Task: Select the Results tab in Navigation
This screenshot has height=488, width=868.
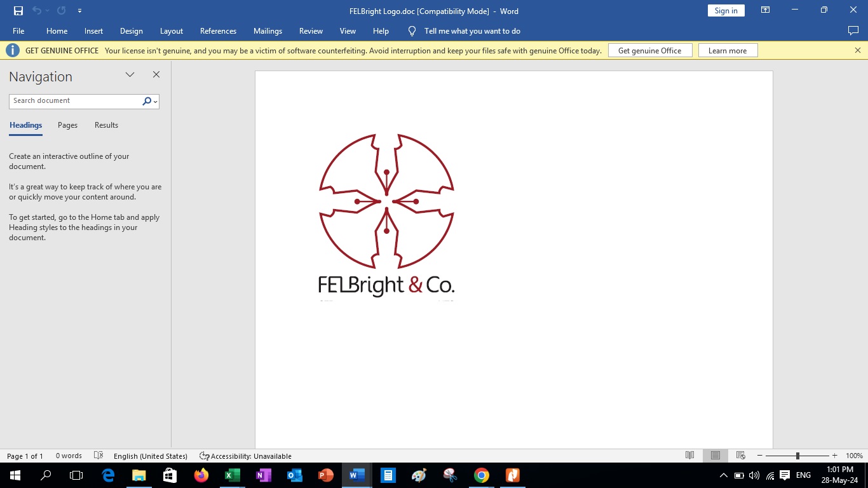Action: 106,125
